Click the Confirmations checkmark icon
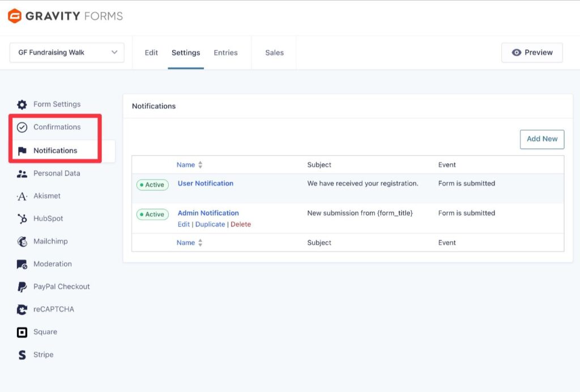This screenshot has width=580, height=392. pos(22,127)
